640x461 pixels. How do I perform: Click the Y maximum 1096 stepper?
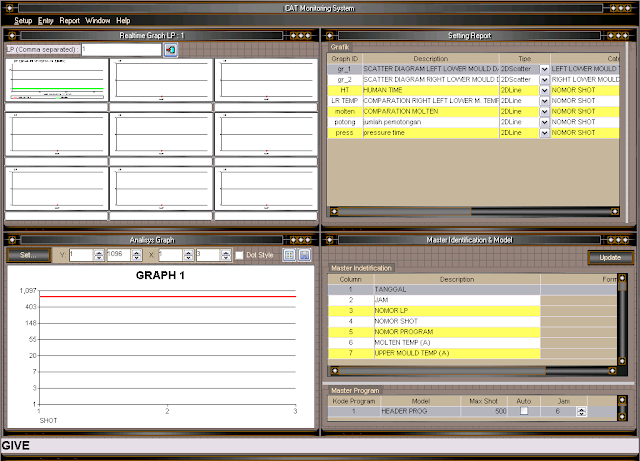[x=137, y=255]
